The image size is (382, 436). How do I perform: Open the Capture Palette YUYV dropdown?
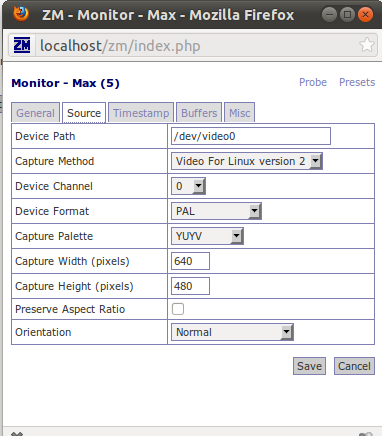click(207, 236)
